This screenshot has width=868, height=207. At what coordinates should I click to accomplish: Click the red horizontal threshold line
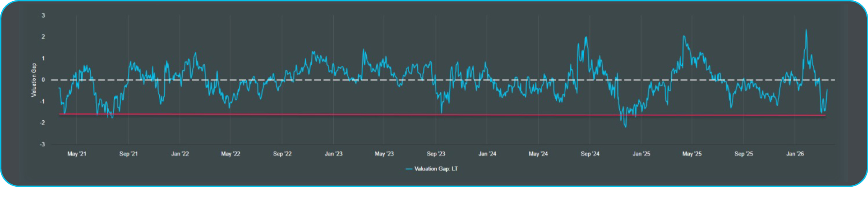click(x=442, y=115)
